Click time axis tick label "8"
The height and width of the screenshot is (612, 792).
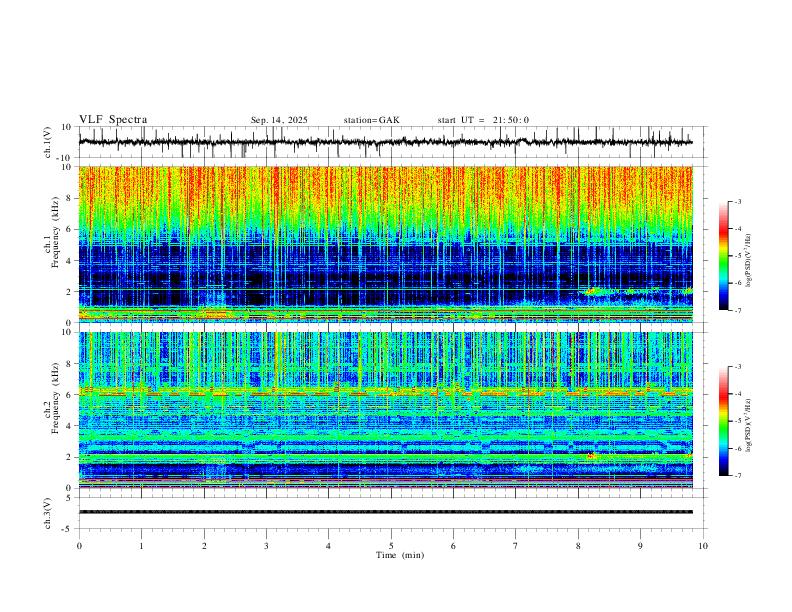click(578, 546)
